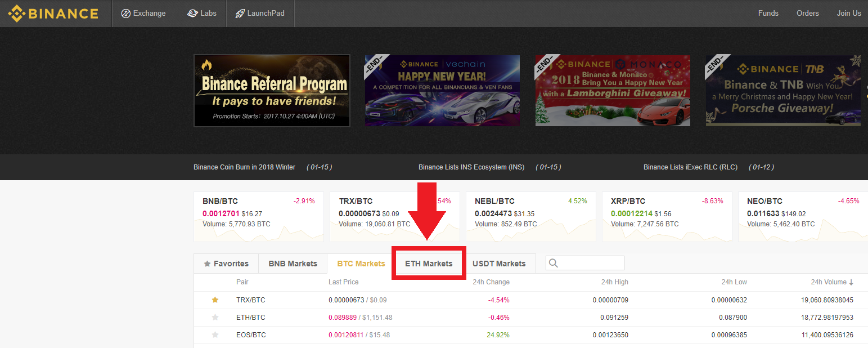The width and height of the screenshot is (868, 348).
Task: Click the Binance logo
Action: (x=53, y=14)
